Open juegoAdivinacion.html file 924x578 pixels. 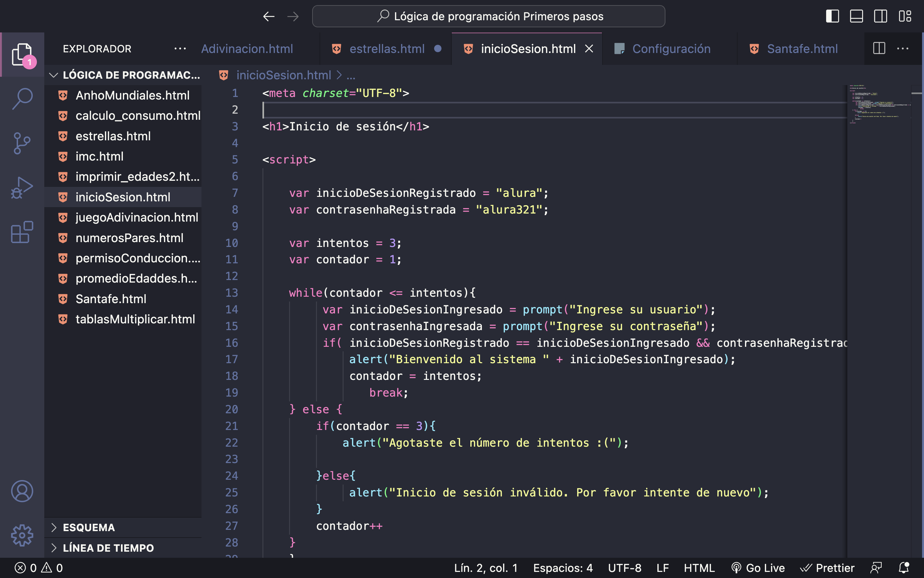[x=123, y=217]
